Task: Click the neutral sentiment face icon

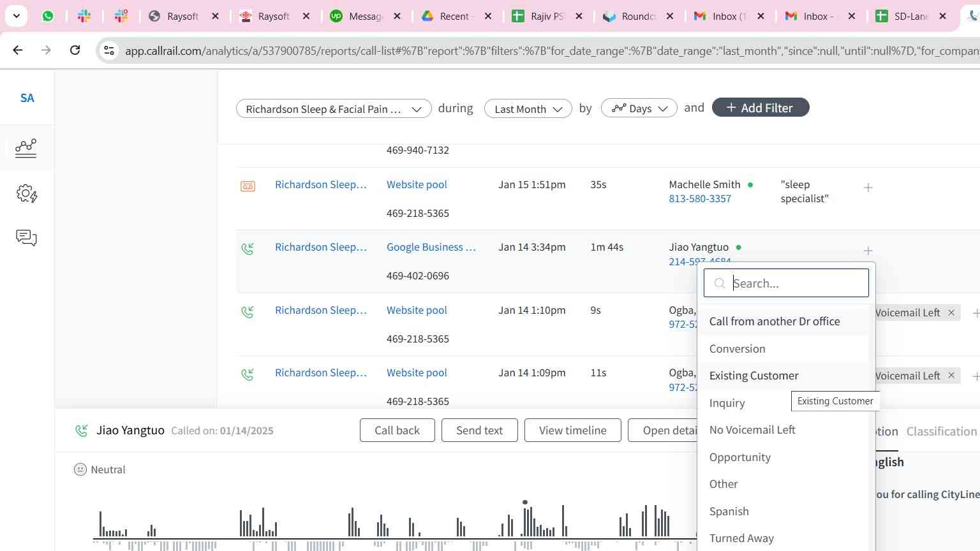Action: (x=80, y=469)
